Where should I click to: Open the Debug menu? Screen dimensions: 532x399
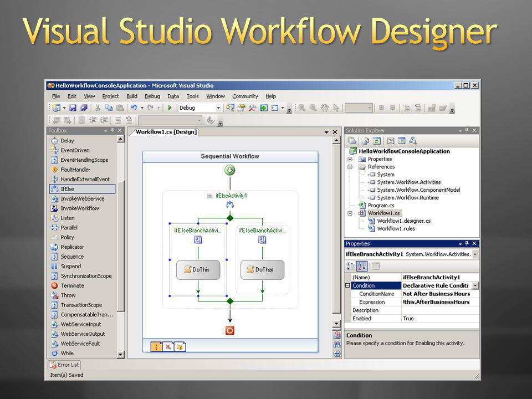coord(152,96)
